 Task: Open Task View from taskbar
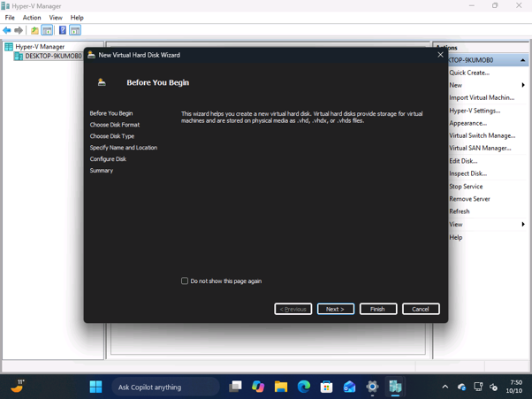(235, 387)
